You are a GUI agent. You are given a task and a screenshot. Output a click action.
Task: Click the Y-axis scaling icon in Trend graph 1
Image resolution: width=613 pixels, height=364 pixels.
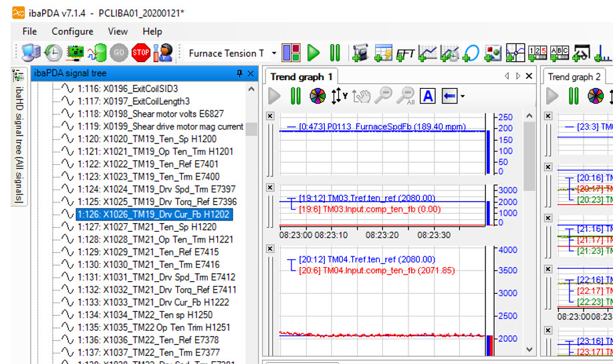[x=339, y=96]
